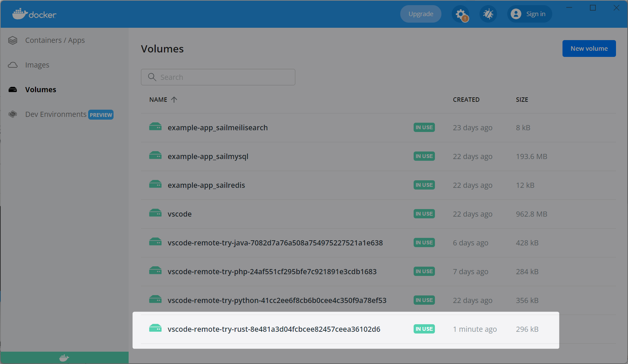
Task: Click the PREVIEW badge
Action: (x=101, y=115)
